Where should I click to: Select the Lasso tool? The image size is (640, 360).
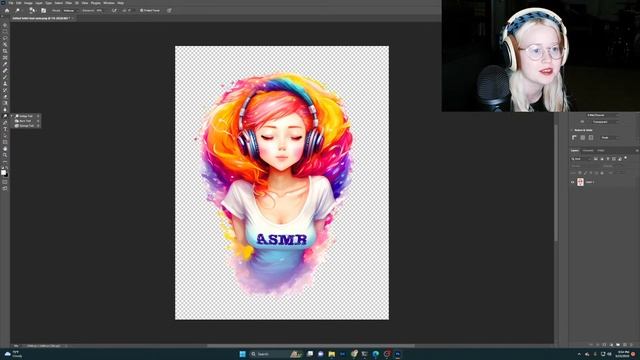[x=5, y=38]
